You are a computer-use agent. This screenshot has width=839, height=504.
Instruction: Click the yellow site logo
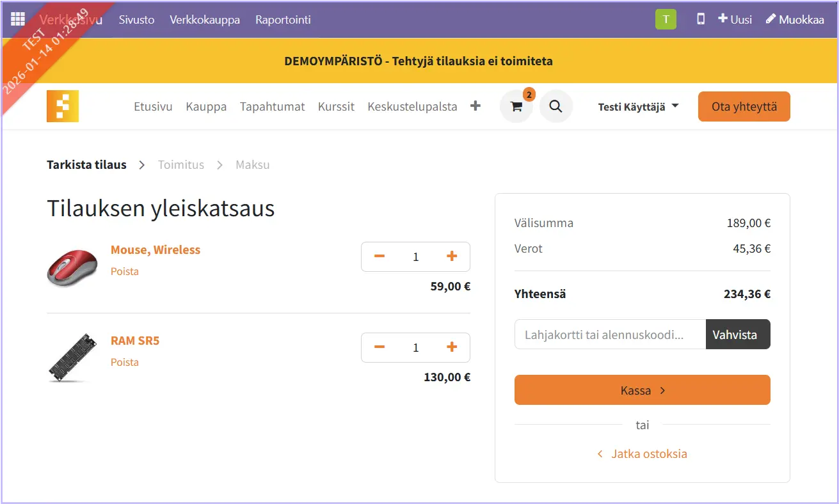[x=63, y=106]
